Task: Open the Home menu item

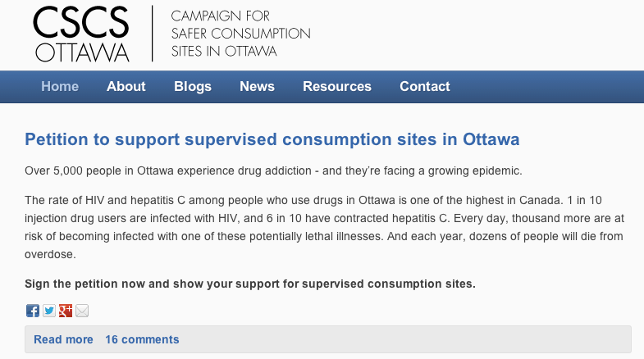Action: click(x=60, y=86)
